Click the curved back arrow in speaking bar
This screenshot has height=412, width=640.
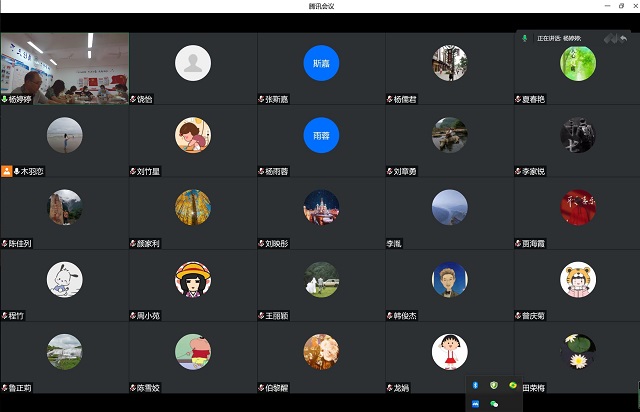point(624,38)
